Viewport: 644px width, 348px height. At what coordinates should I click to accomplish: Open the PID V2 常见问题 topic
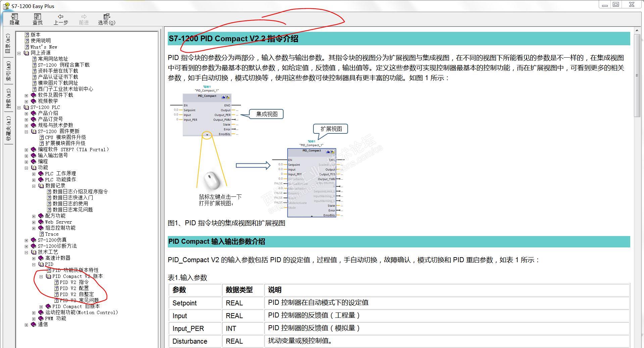pyautogui.click(x=79, y=300)
